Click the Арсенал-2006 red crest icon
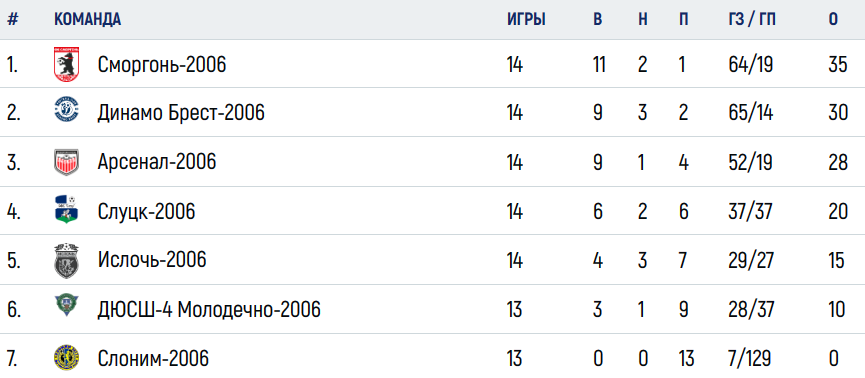 [66, 162]
